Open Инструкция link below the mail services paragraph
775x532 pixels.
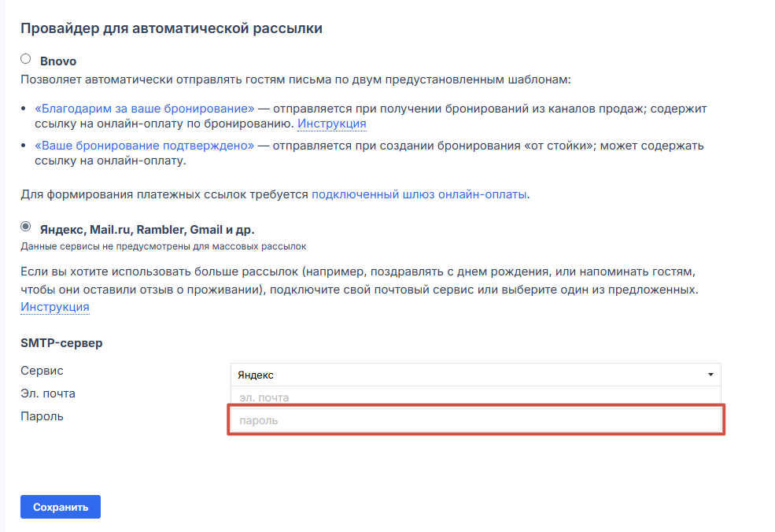55,307
